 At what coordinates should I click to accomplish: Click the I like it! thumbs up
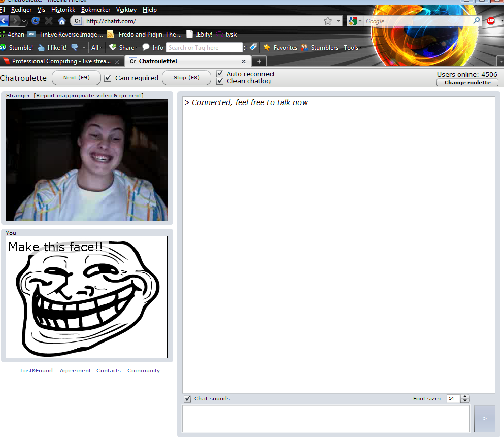click(52, 48)
